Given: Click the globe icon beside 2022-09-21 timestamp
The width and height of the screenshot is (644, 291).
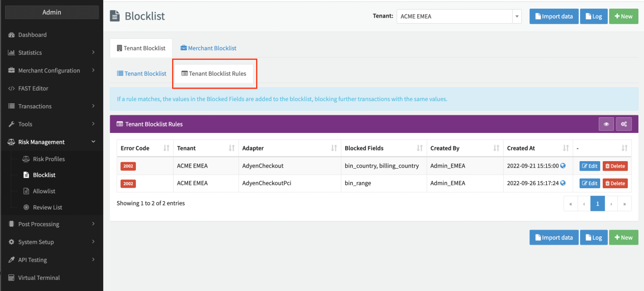Looking at the screenshot, I should [563, 166].
